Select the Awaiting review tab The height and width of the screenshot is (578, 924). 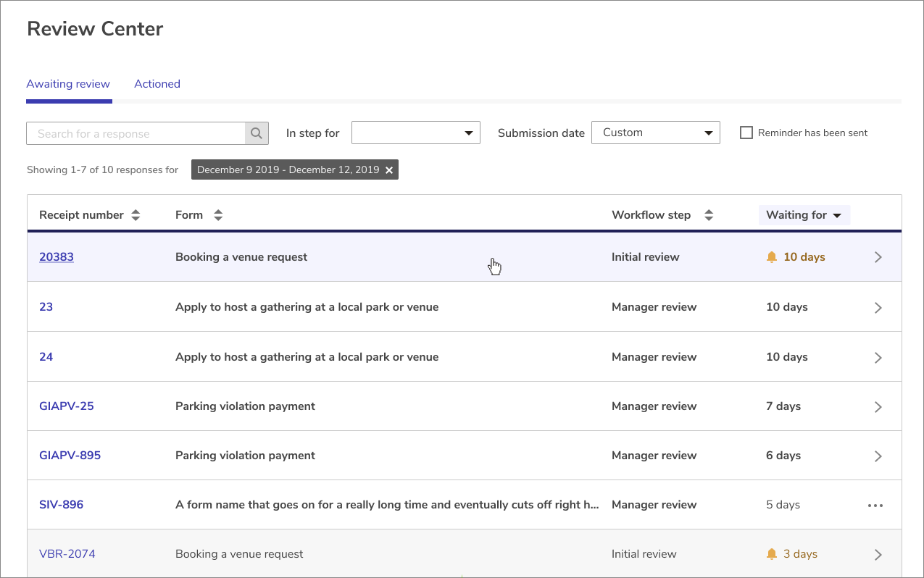[x=68, y=84]
